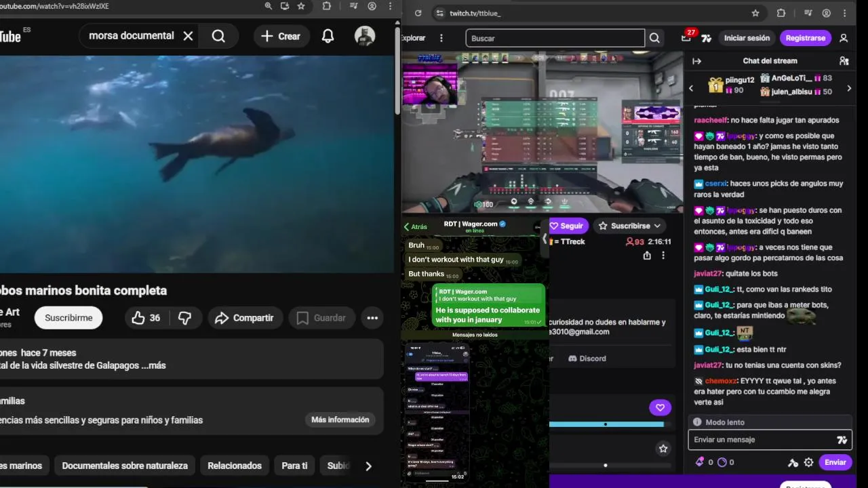868x488 pixels.
Task: Dislike the YouTube video
Action: tap(184, 318)
